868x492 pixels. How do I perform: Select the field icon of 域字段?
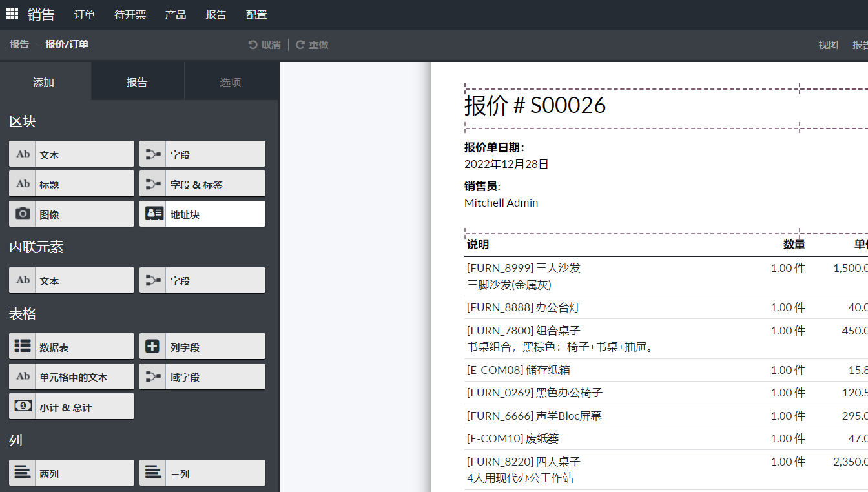tap(153, 376)
